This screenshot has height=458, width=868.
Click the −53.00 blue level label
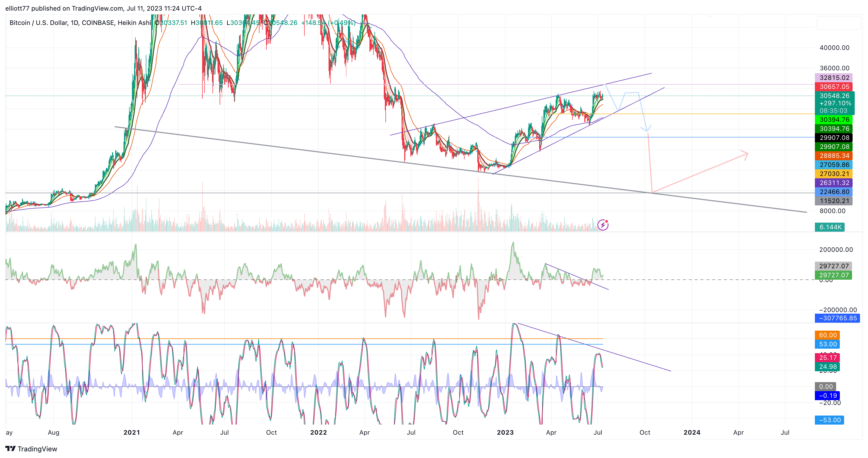[x=829, y=420]
